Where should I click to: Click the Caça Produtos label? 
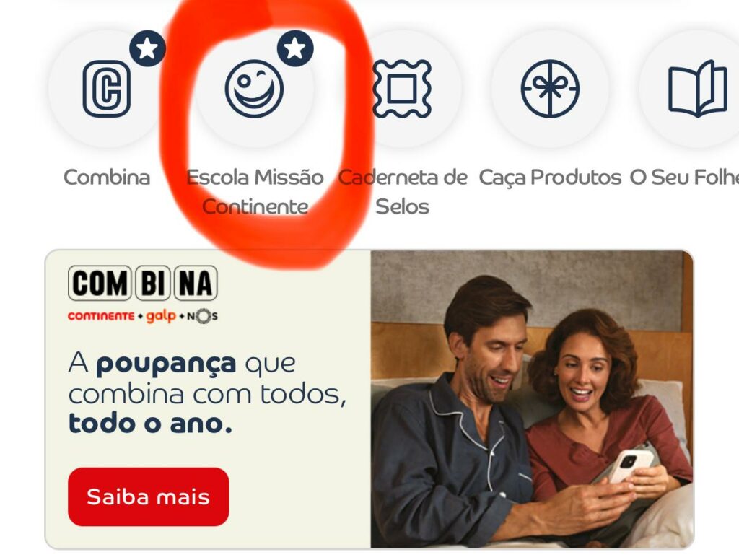550,178
